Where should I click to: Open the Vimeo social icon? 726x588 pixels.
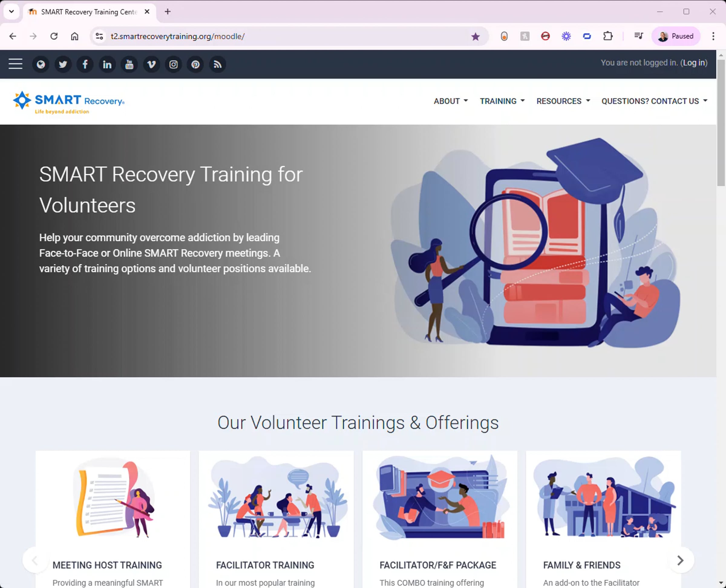pos(151,64)
